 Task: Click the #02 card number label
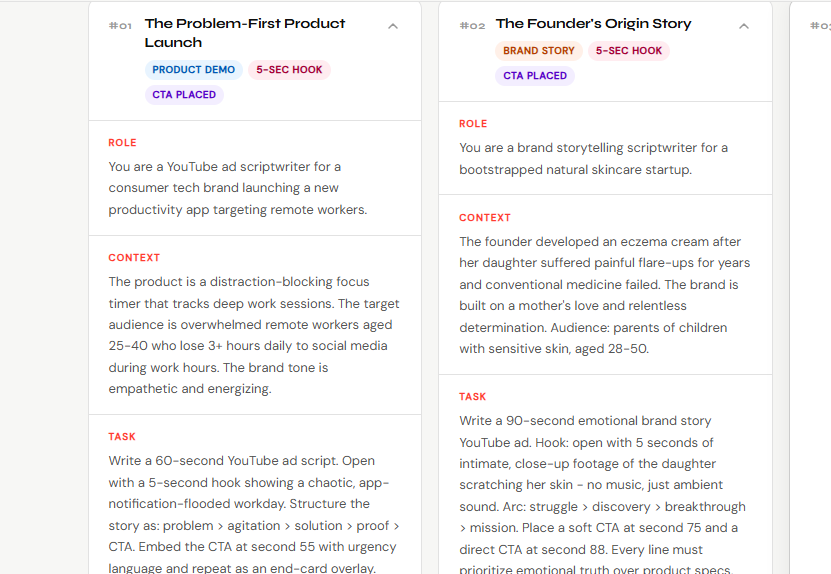[472, 26]
